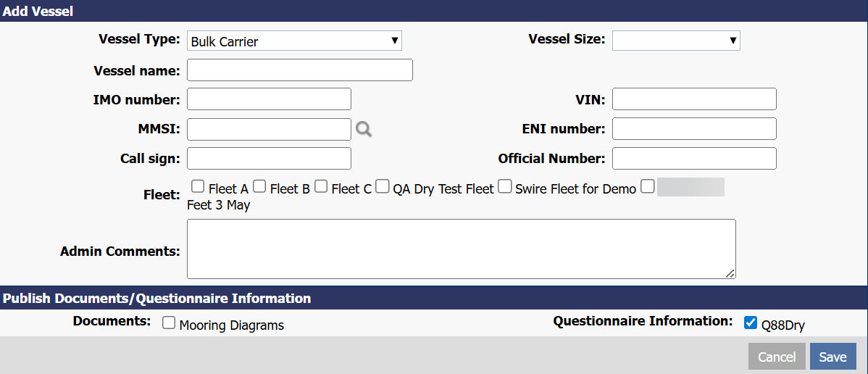Focus the ENI number field
The height and width of the screenshot is (374, 868).
pyautogui.click(x=694, y=129)
